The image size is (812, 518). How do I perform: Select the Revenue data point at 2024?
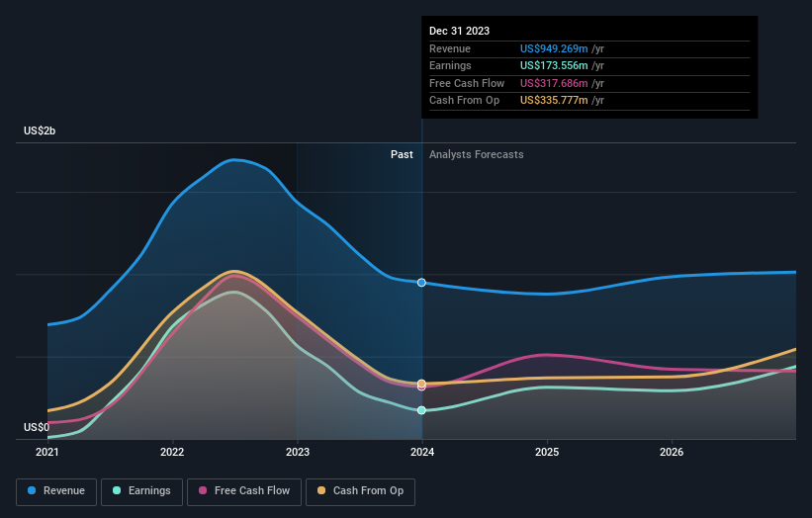click(421, 283)
